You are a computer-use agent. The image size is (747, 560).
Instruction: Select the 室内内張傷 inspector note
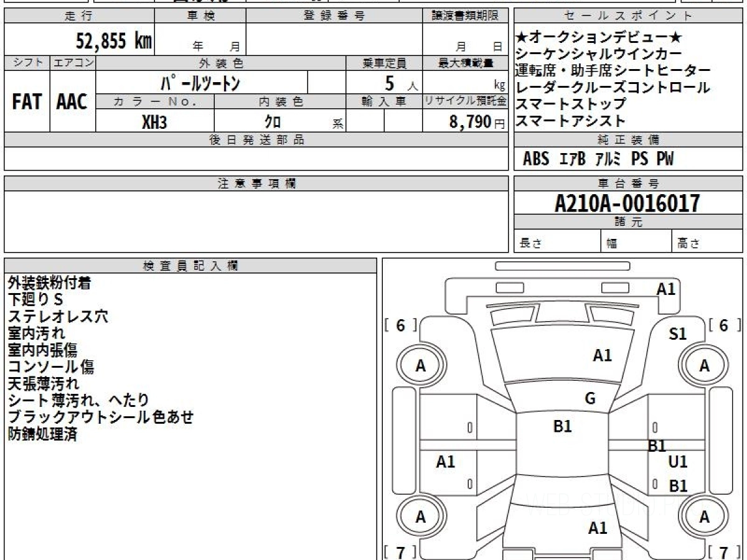43,350
